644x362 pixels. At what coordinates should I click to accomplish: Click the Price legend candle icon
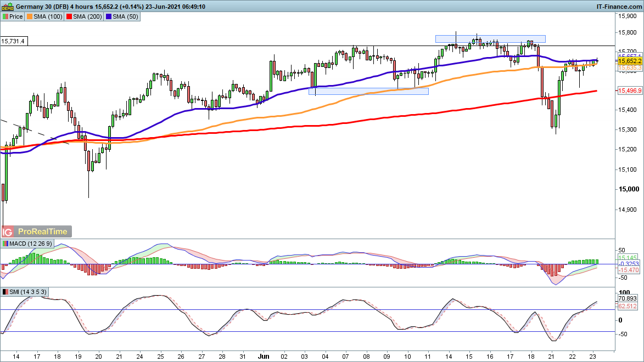point(5,16)
